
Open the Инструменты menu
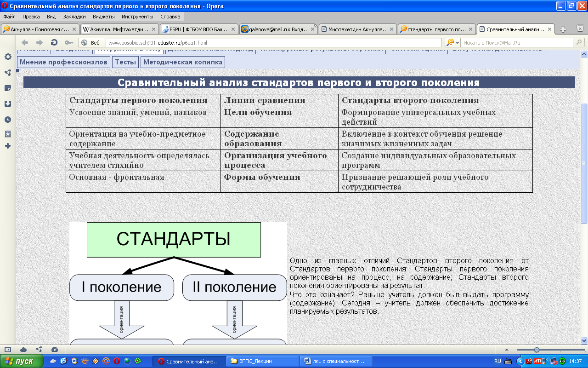point(137,16)
